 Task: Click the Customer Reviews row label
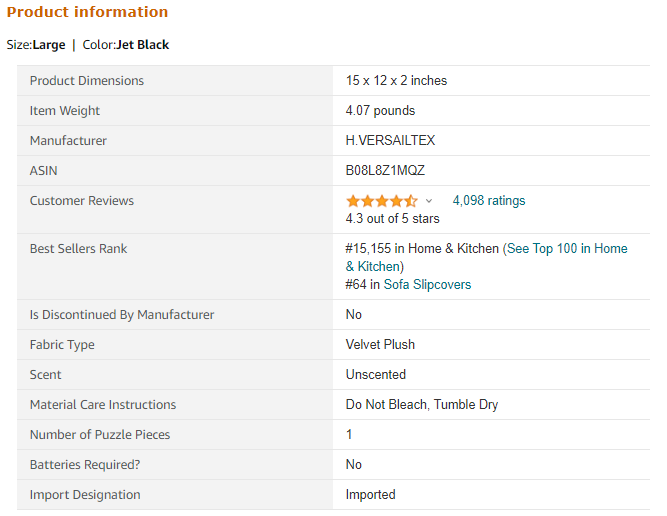(x=82, y=200)
